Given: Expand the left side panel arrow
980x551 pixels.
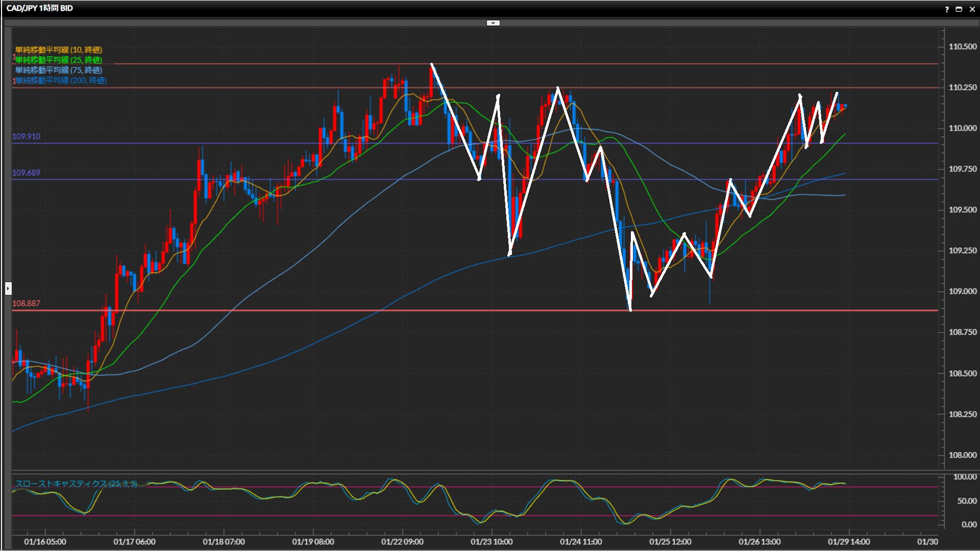Looking at the screenshot, I should click(x=8, y=289).
